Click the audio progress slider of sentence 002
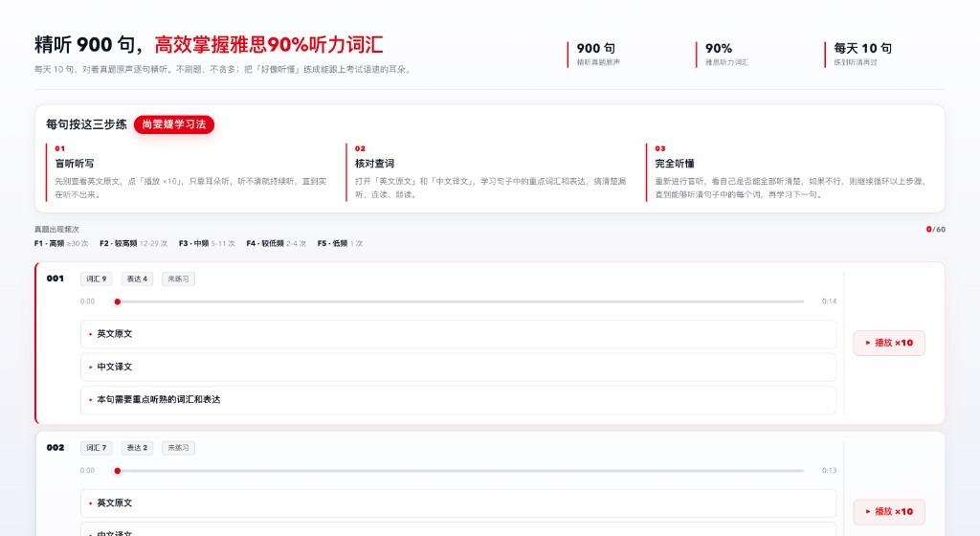Viewport: 980px width, 536px height. pyautogui.click(x=458, y=470)
